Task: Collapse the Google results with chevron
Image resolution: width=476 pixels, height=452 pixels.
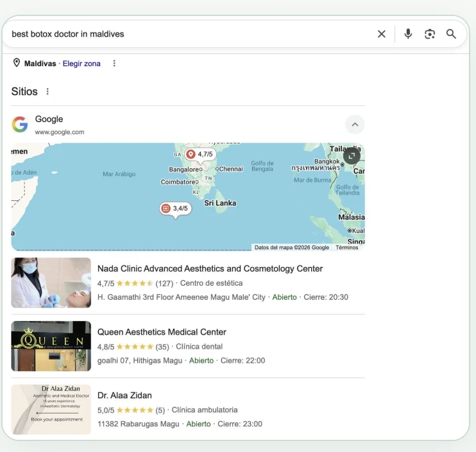Action: click(355, 125)
